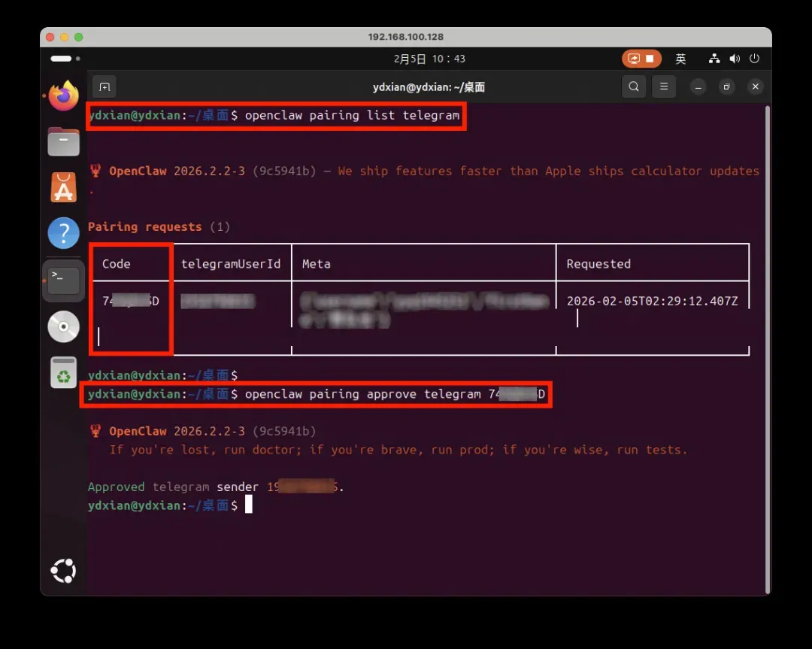Click the Activities workspace indicator
The image size is (812, 649).
point(65,59)
